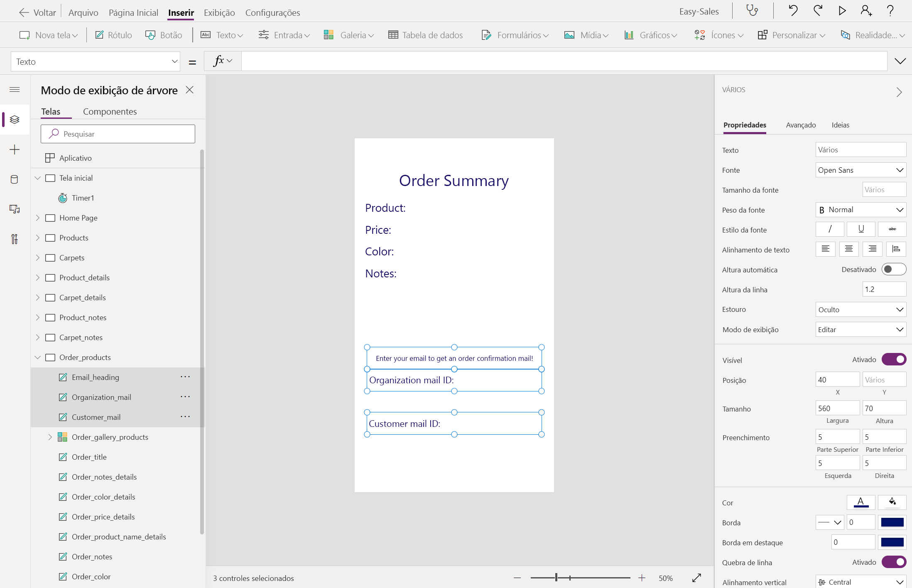Toggle the Altura automática switch
Screen dimensions: 912x588
tap(893, 269)
